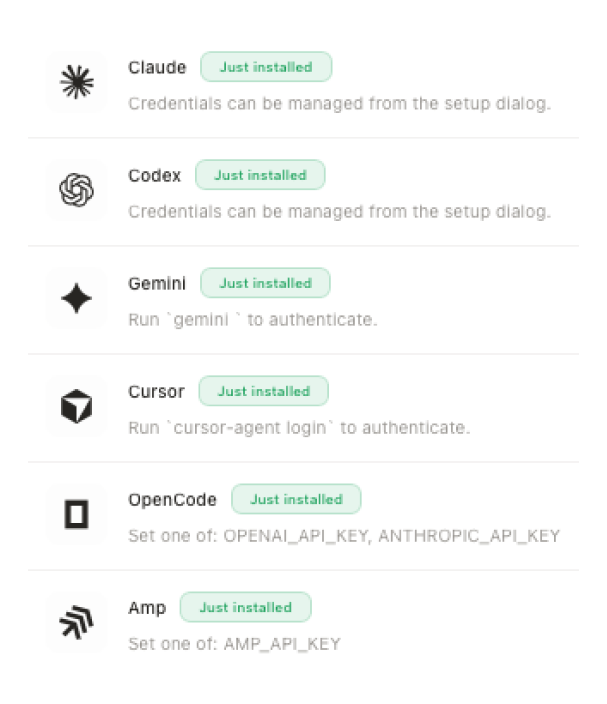Select the Gemini agent name
Viewport: 607px width, 704px height.
157,283
